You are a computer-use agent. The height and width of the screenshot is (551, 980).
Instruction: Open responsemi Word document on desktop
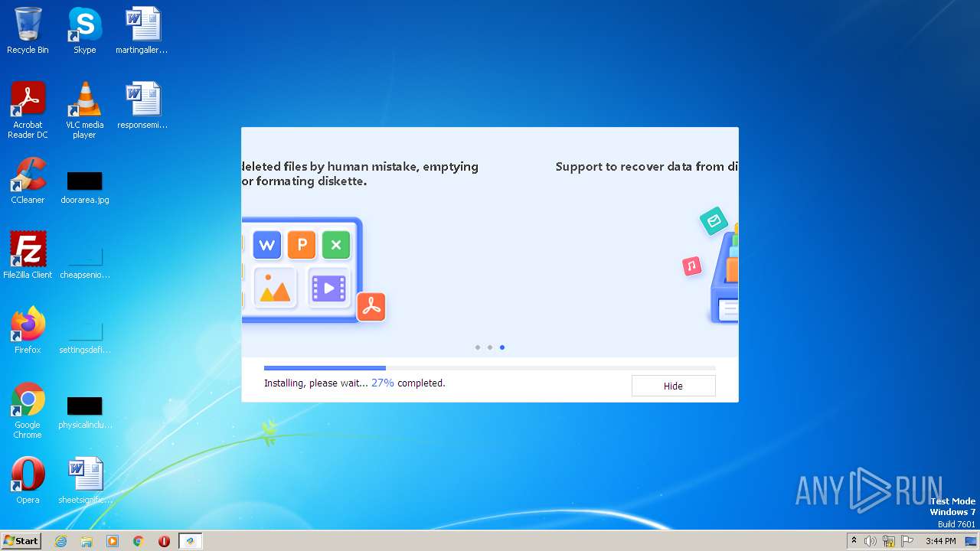click(142, 106)
